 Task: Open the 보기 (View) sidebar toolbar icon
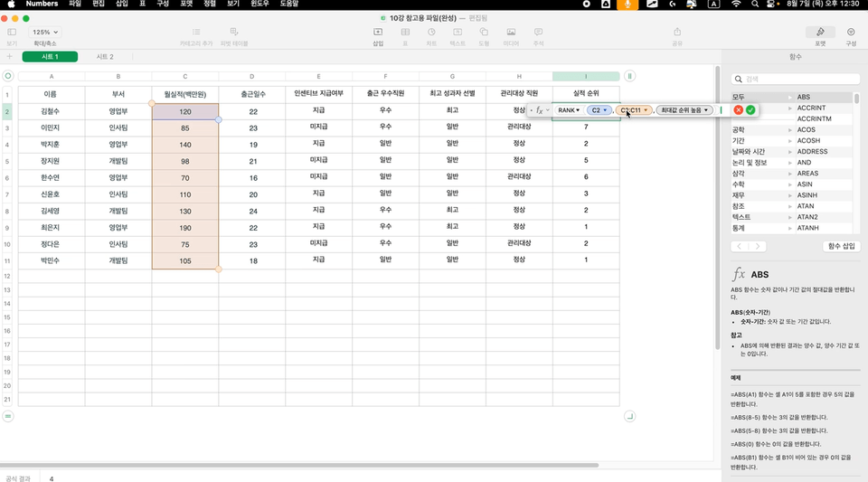(12, 32)
